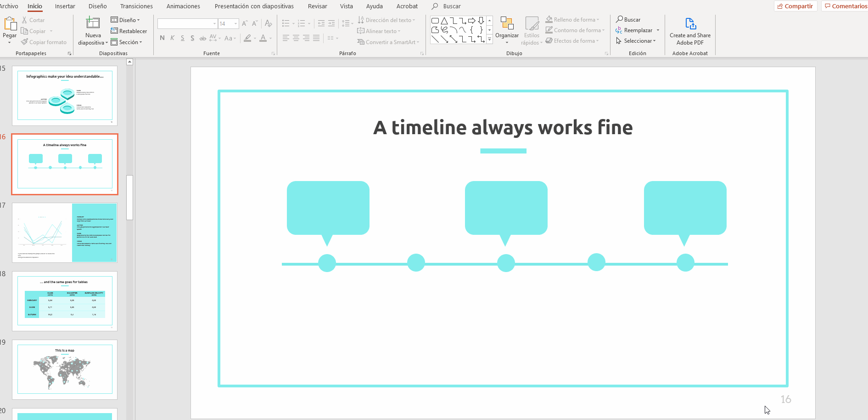Open Presentación con diapositivas tab

pyautogui.click(x=254, y=6)
